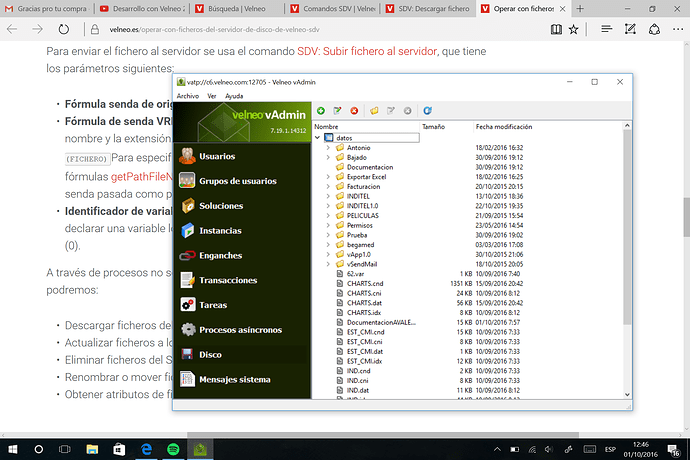Open the Transacciones section
This screenshot has height=460, width=690.
pyautogui.click(x=242, y=280)
